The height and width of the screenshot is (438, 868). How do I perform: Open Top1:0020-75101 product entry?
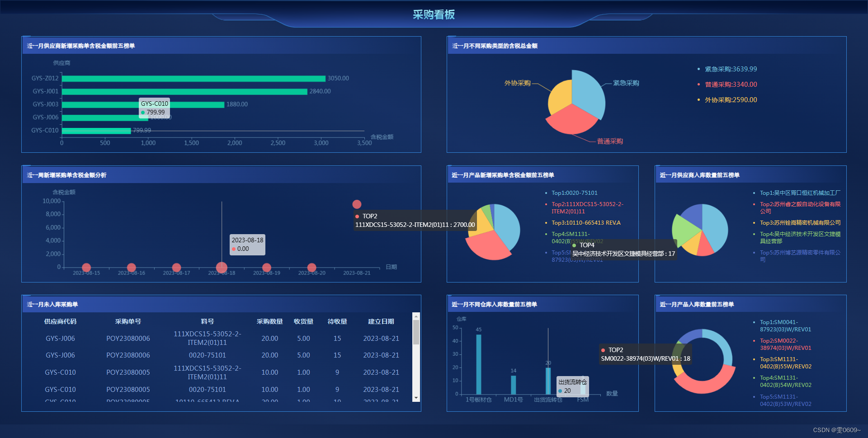574,193
